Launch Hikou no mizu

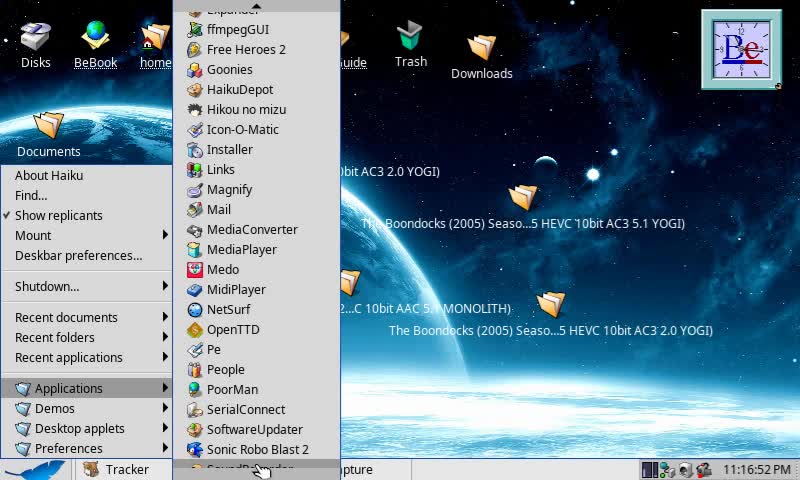click(x=257, y=110)
